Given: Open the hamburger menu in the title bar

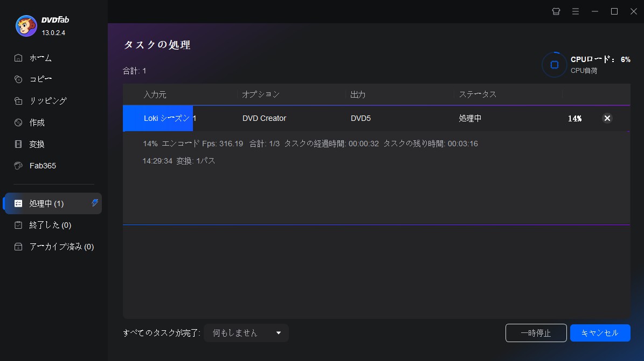Looking at the screenshot, I should [x=576, y=11].
